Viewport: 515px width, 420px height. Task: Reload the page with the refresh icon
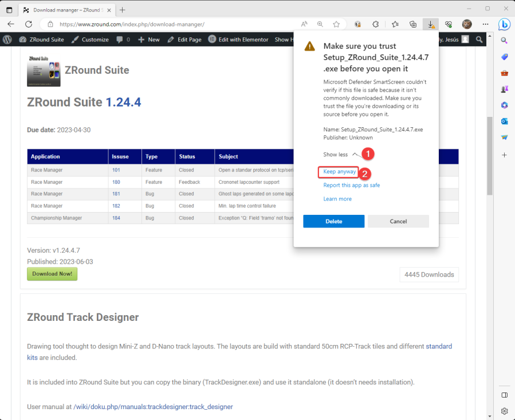point(29,24)
